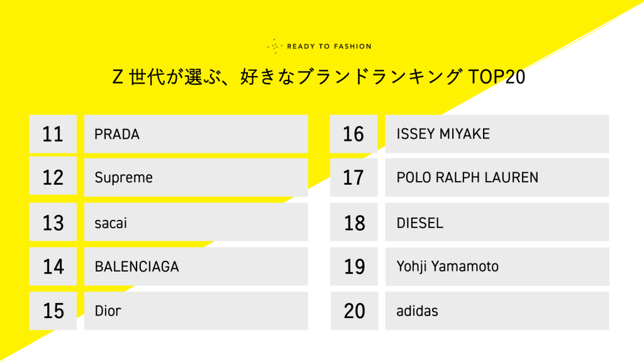Click the READY TO FASHION logo icon
Screen dimensions: 644x362
click(275, 46)
